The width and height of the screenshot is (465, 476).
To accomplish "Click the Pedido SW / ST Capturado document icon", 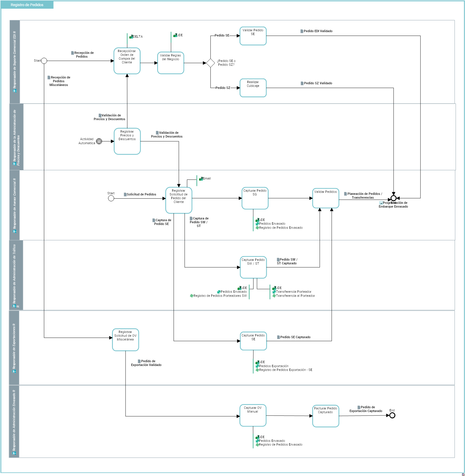I will click(278, 260).
